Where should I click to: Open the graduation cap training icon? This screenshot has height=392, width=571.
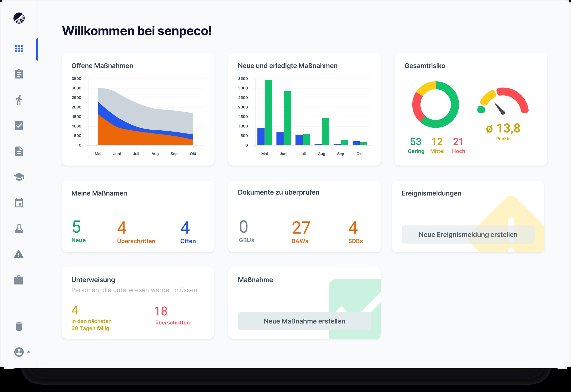19,177
